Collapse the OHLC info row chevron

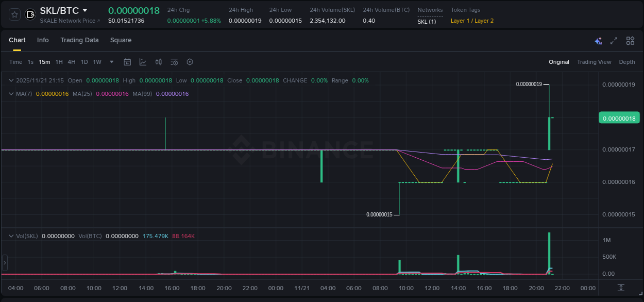[x=10, y=80]
